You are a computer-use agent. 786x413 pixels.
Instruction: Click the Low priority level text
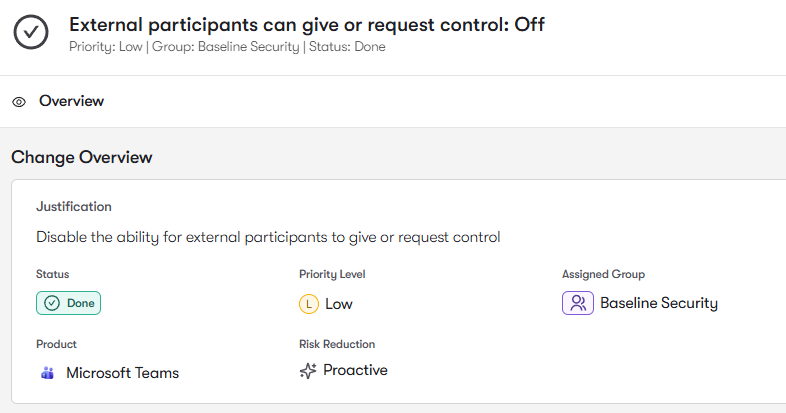(x=339, y=304)
